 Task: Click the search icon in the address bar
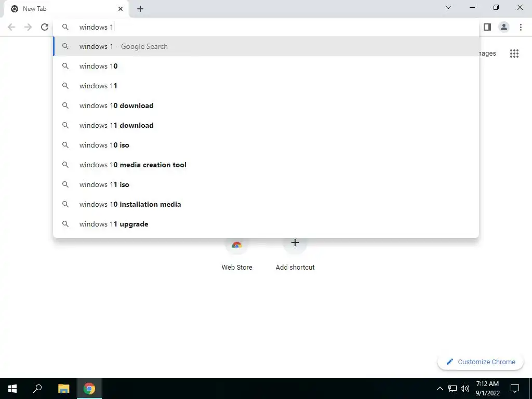pos(65,27)
